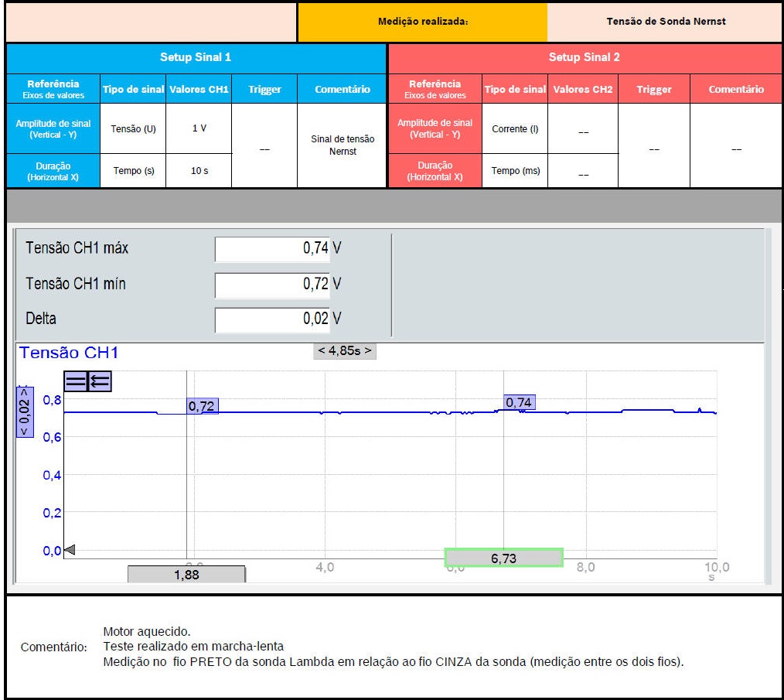This screenshot has height=700, width=784.
Task: Click the vertical < 0,02 > delta indicator
Action: (x=25, y=411)
